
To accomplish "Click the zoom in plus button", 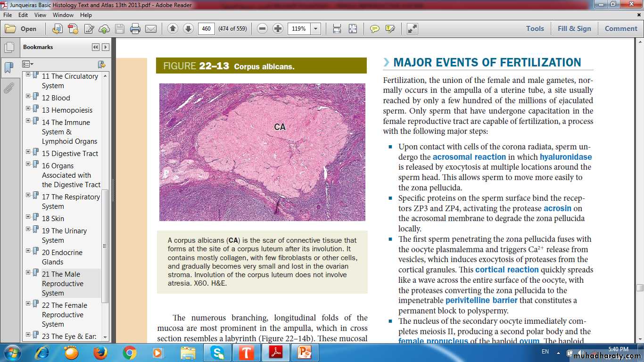I will click(278, 29).
